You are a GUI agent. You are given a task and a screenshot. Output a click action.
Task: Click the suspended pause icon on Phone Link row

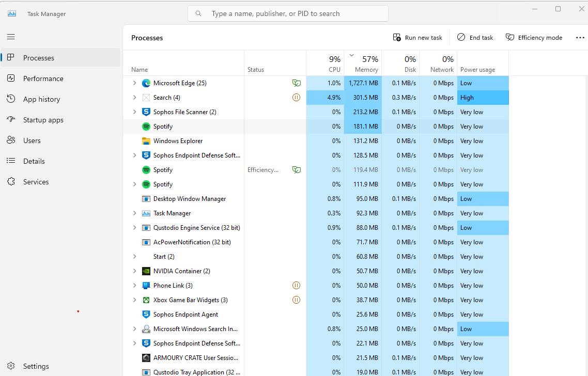point(296,286)
